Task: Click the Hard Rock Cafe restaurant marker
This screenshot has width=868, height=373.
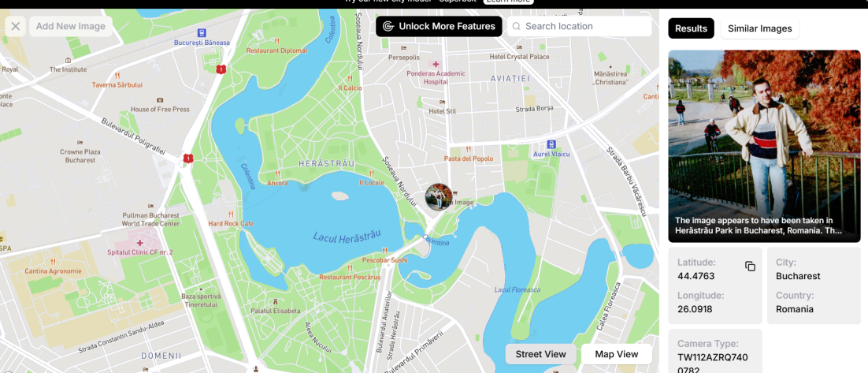Action: 231,214
